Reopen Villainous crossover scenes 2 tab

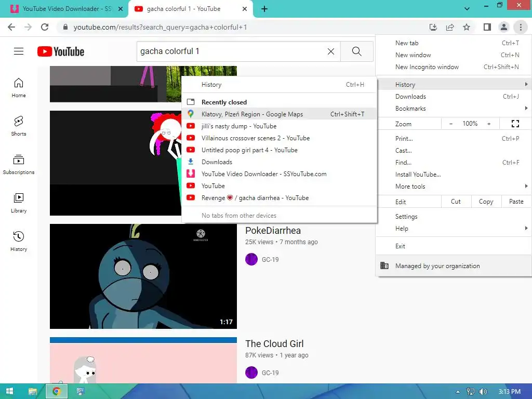coord(279,138)
